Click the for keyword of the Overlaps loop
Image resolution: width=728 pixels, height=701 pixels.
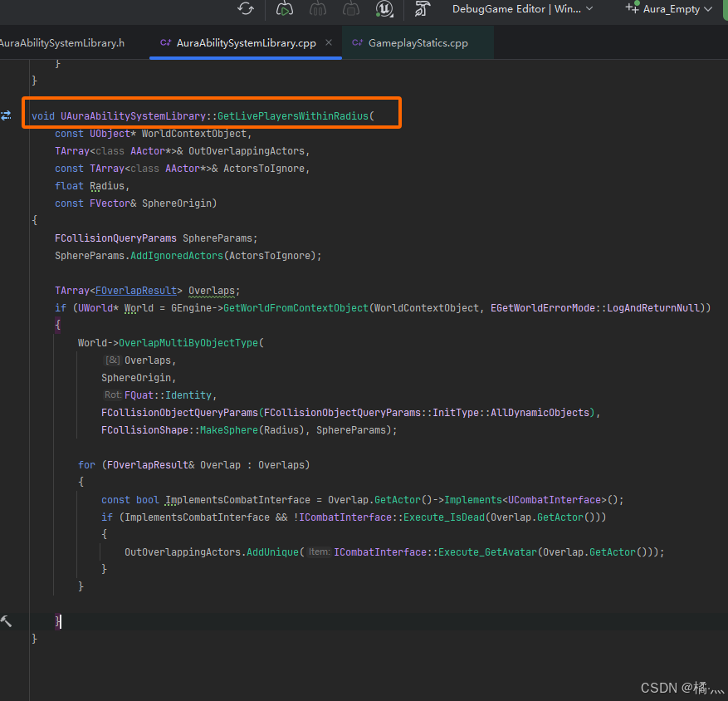coord(87,465)
